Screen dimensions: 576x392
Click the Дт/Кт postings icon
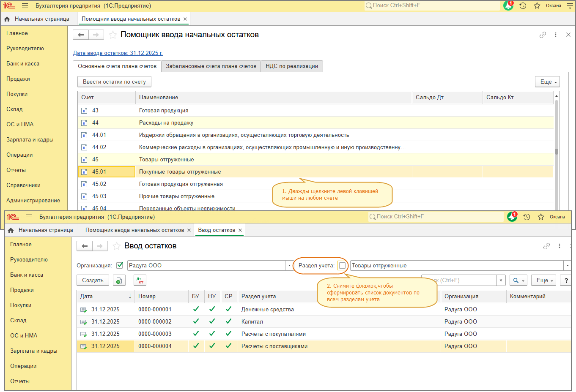(x=140, y=280)
